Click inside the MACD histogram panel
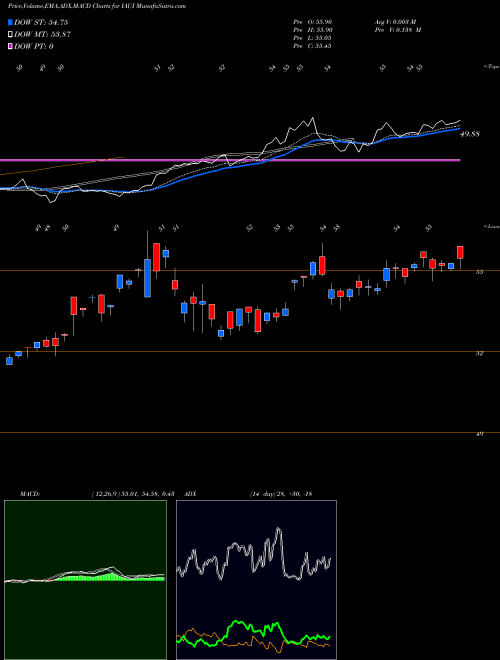 tap(85, 580)
